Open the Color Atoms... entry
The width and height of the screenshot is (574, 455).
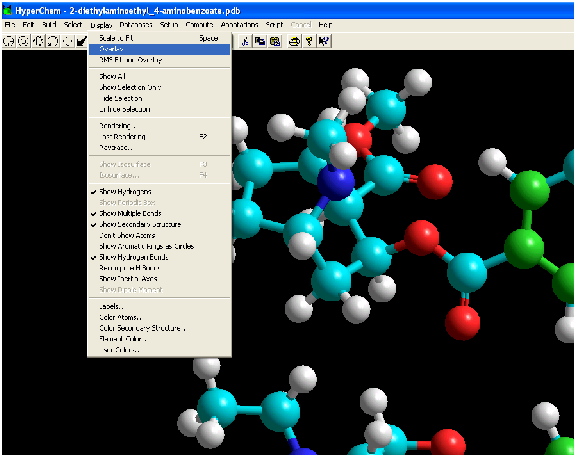(159, 317)
